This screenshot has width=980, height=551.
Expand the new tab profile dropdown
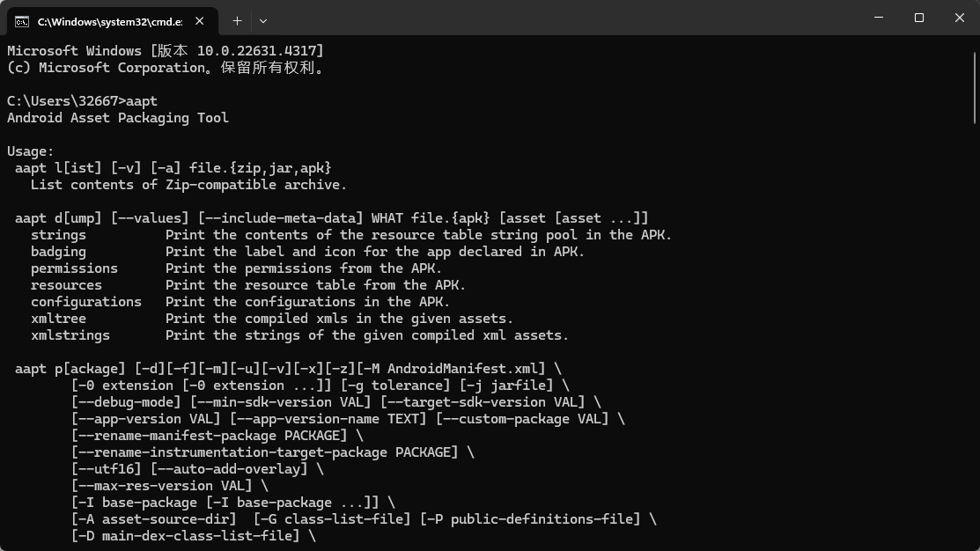[263, 20]
